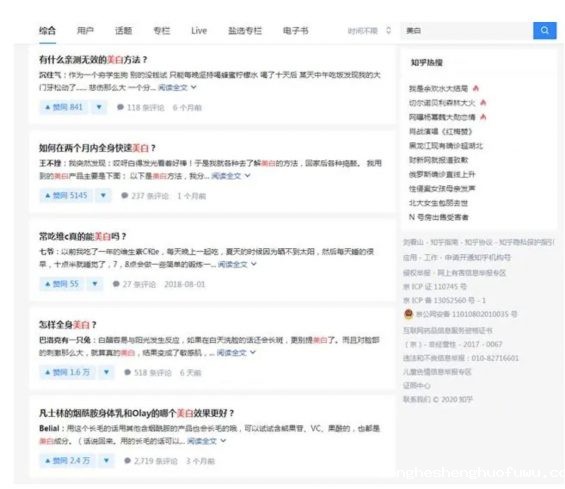Open hot topic 北大女生包丽去世
565x489 pixels.
coord(438,203)
